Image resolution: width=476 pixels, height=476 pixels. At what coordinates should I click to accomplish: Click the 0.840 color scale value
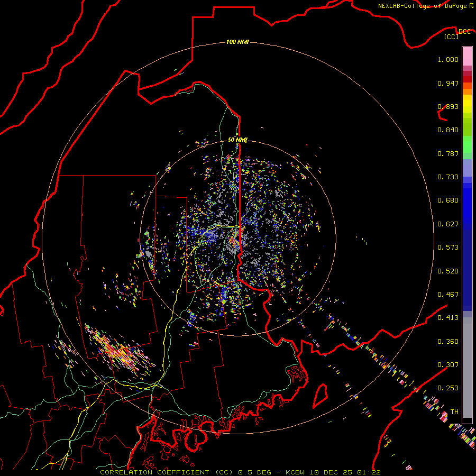448,130
